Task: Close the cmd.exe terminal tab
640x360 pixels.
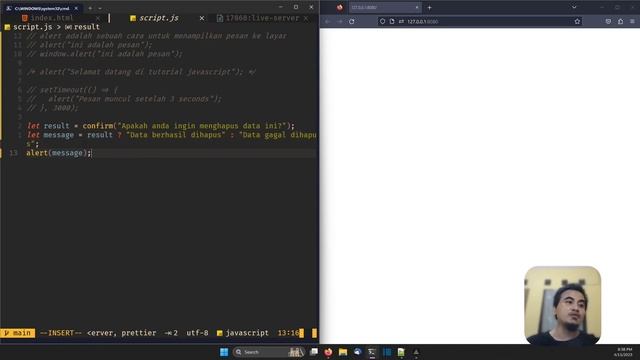Action: (76, 8)
